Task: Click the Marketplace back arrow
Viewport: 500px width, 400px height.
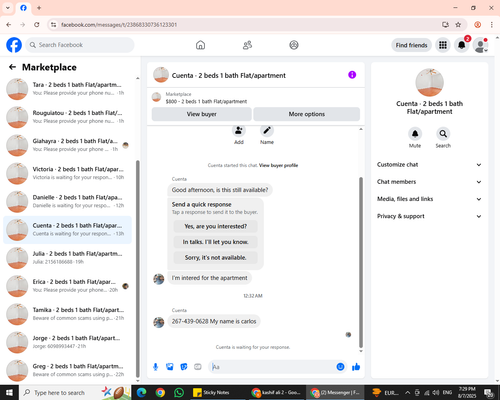Action: pyautogui.click(x=13, y=67)
